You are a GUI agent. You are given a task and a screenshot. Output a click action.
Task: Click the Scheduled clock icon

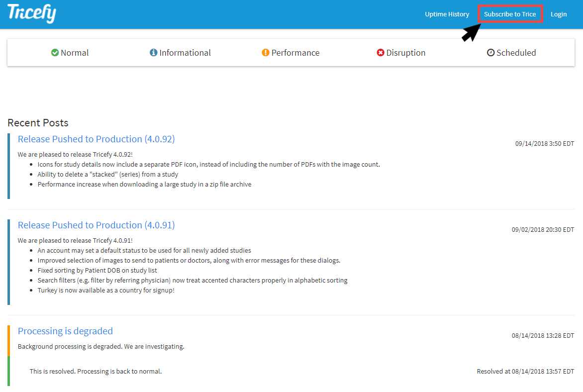point(491,52)
